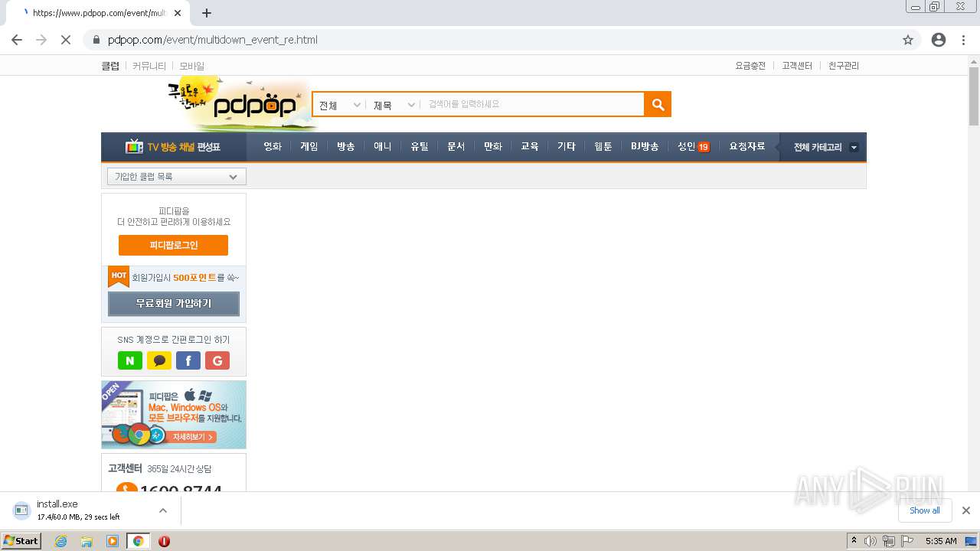Open the Chrome profile account icon
980x551 pixels.
click(x=939, y=40)
